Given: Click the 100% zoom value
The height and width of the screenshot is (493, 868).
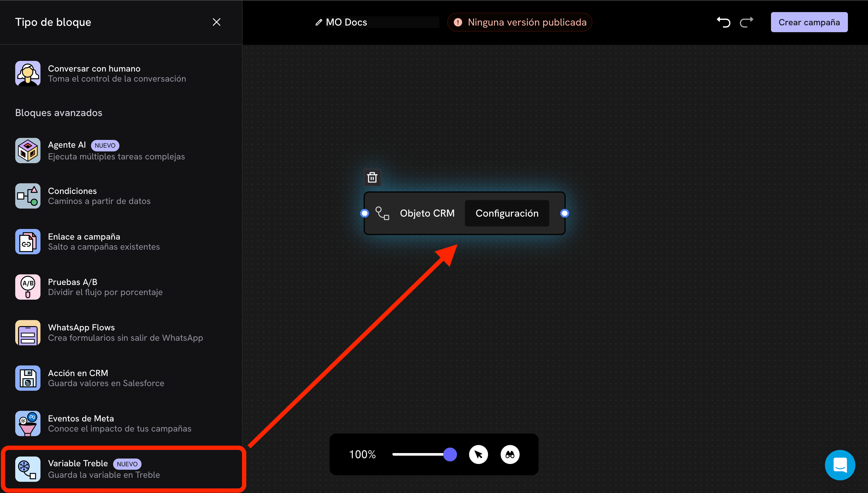Looking at the screenshot, I should [x=362, y=455].
